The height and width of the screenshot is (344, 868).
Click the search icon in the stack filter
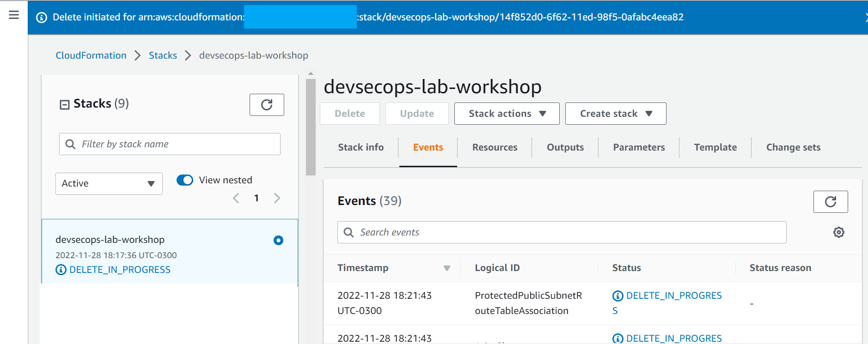tap(70, 144)
